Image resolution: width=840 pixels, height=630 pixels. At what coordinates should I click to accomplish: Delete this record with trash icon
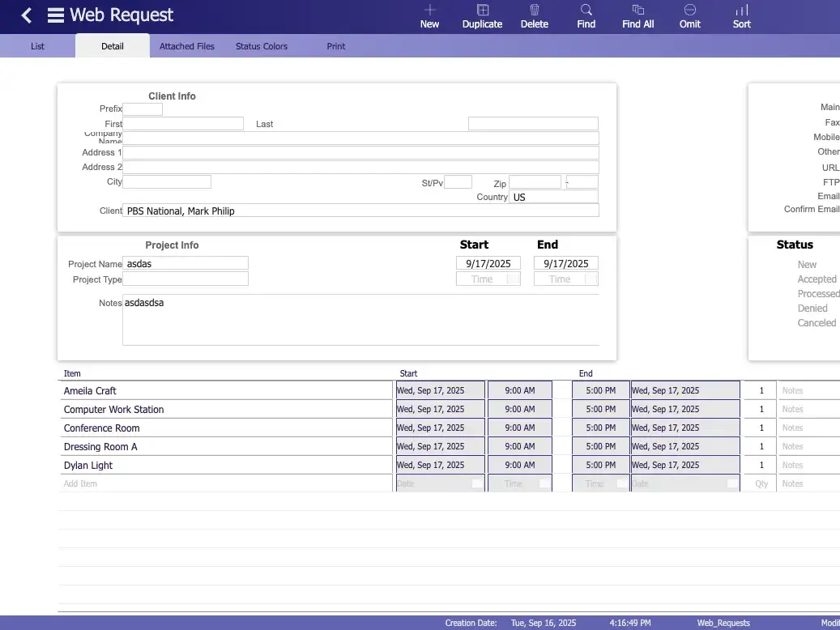coord(534,17)
